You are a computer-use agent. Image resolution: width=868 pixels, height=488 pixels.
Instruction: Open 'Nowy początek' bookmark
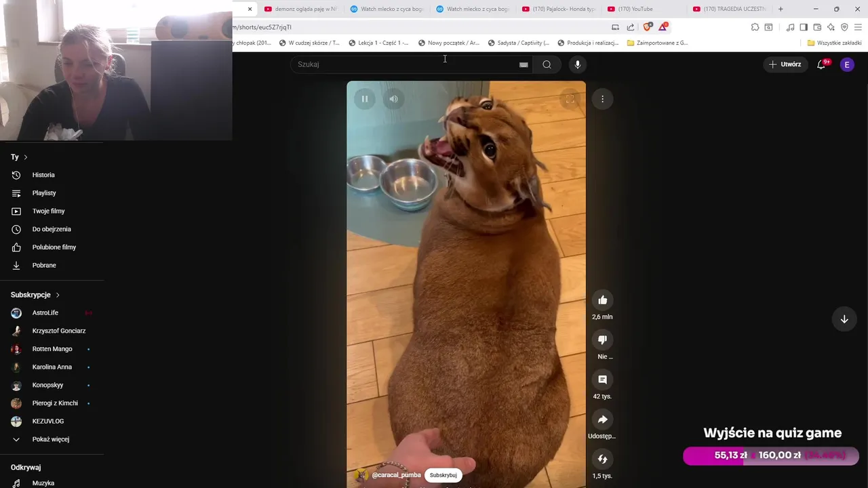[x=448, y=43]
